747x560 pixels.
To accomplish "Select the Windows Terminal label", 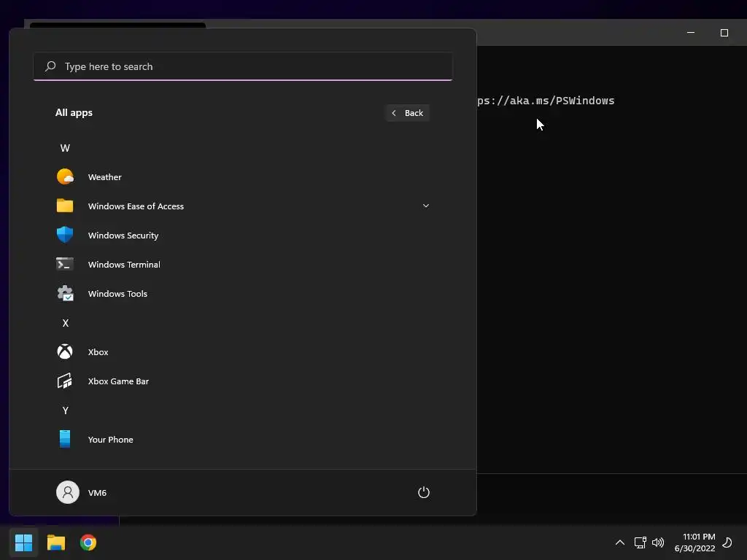I will 124,264.
